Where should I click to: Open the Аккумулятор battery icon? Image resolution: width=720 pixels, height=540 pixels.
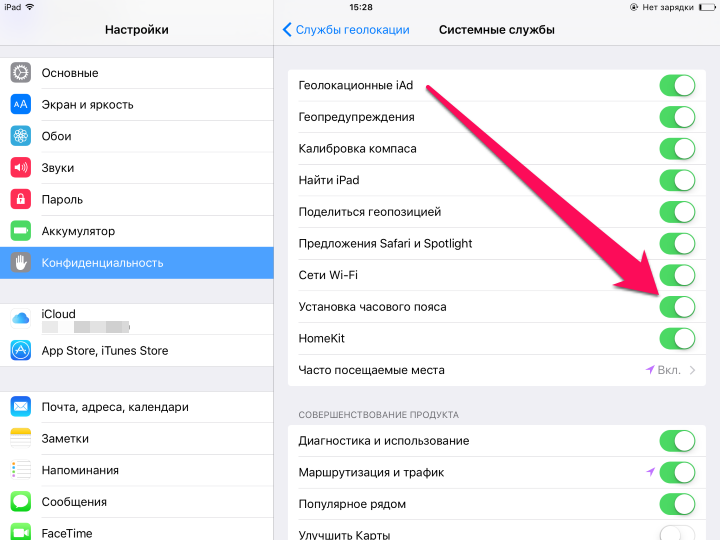point(21,231)
